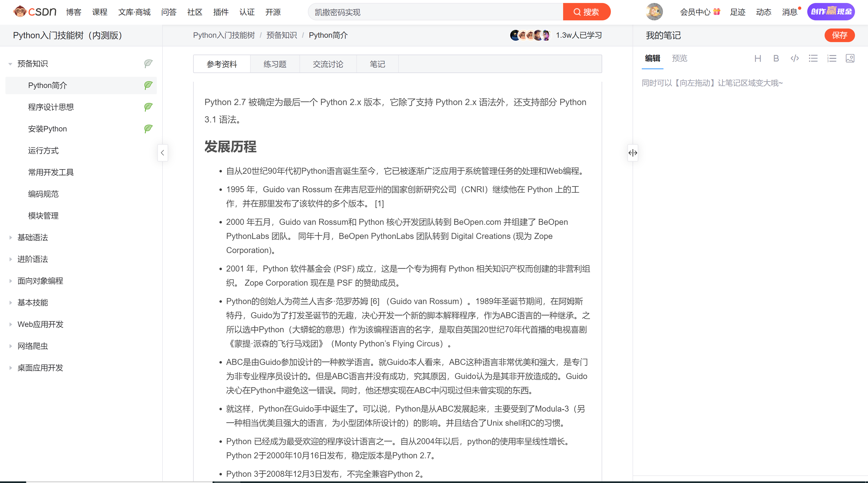
Task: Click the heading (H) format icon
Action: pos(758,59)
